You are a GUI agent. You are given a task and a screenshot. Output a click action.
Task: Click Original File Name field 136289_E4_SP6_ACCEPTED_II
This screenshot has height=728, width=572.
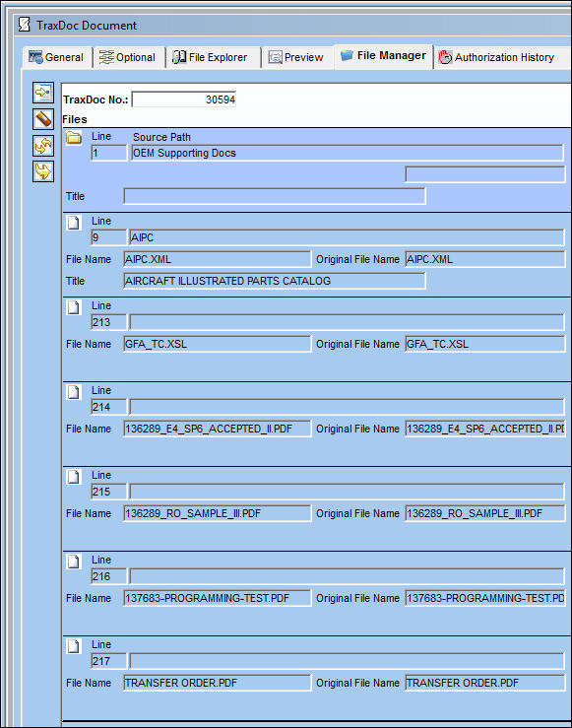click(x=485, y=429)
